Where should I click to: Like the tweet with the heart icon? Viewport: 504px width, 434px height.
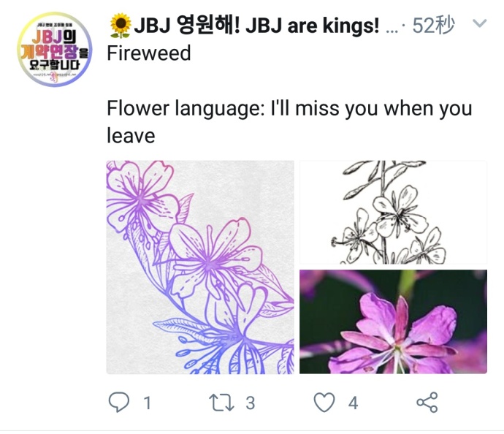click(324, 402)
